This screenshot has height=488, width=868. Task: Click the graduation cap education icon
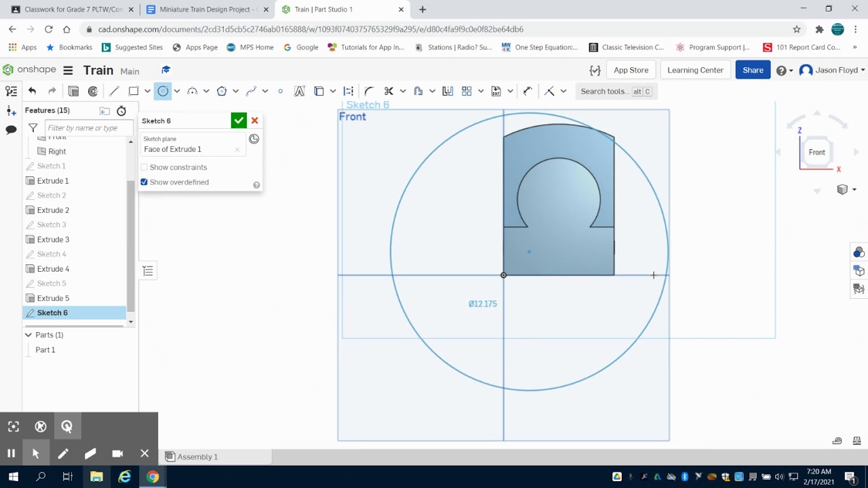pyautogui.click(x=165, y=70)
